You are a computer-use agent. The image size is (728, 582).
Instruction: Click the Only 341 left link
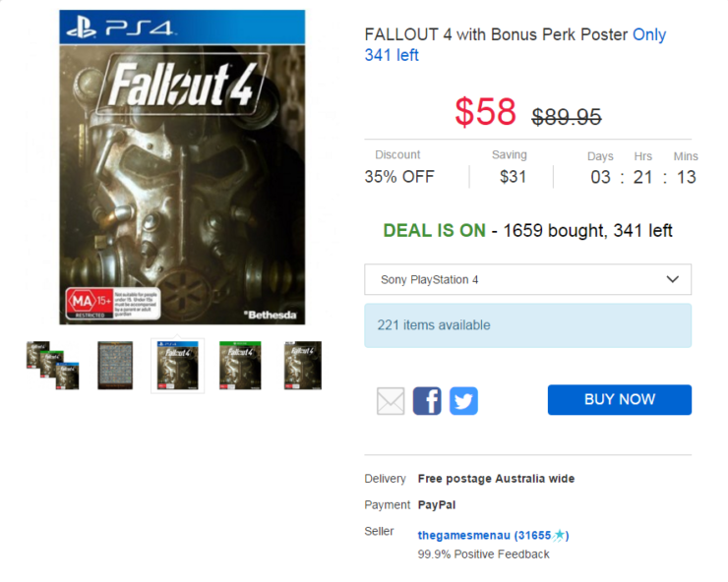[x=516, y=44]
